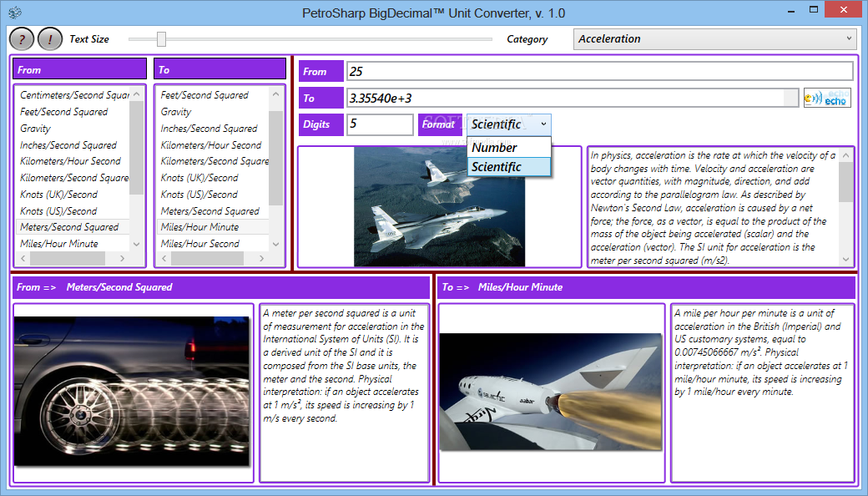Image resolution: width=868 pixels, height=496 pixels.
Task: Click the Digits label
Action: tap(321, 124)
